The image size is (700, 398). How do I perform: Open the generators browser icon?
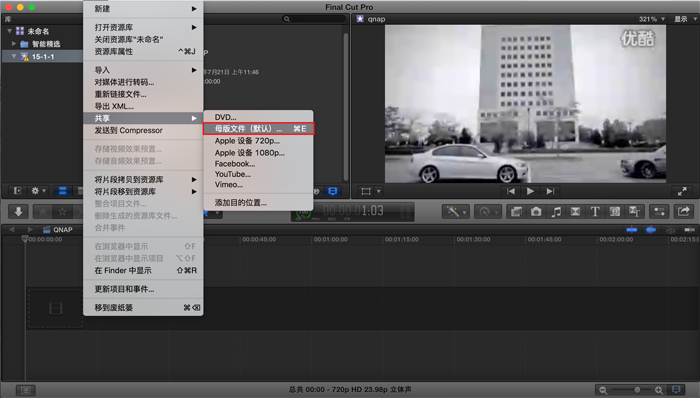click(x=615, y=211)
